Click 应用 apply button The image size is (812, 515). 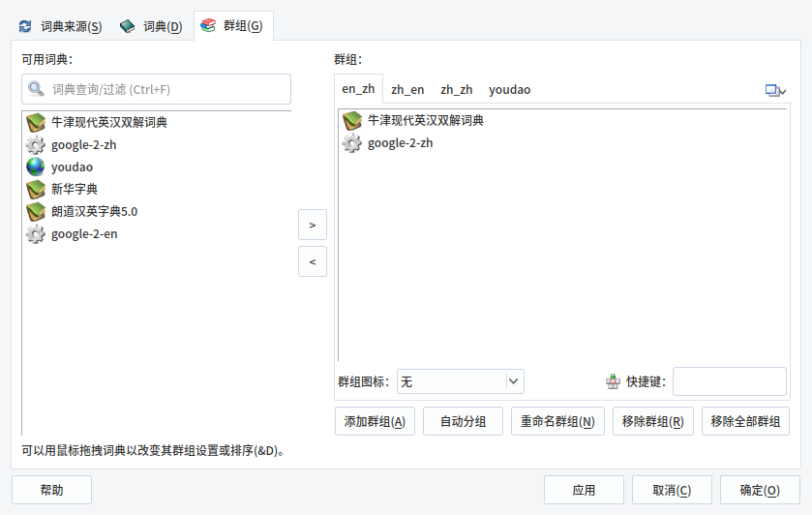tap(585, 490)
